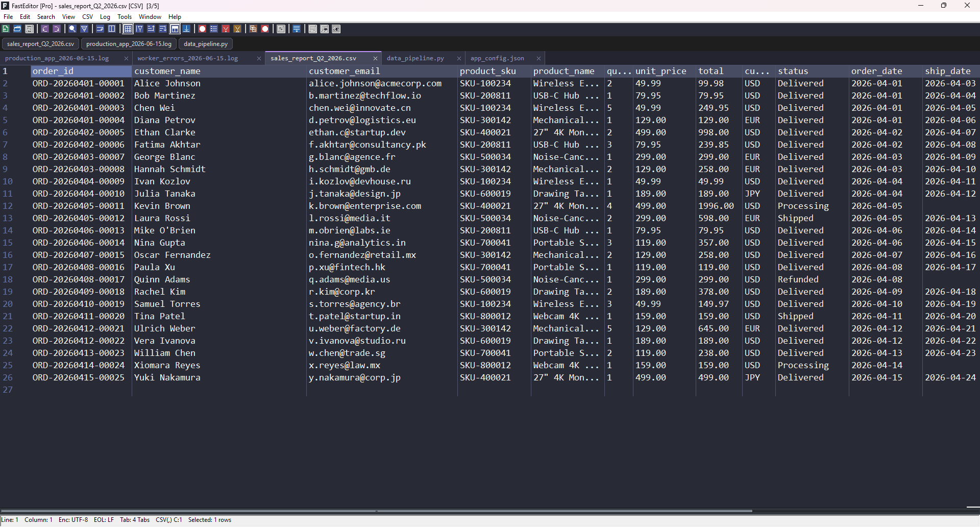Open the Search menu

tap(46, 17)
